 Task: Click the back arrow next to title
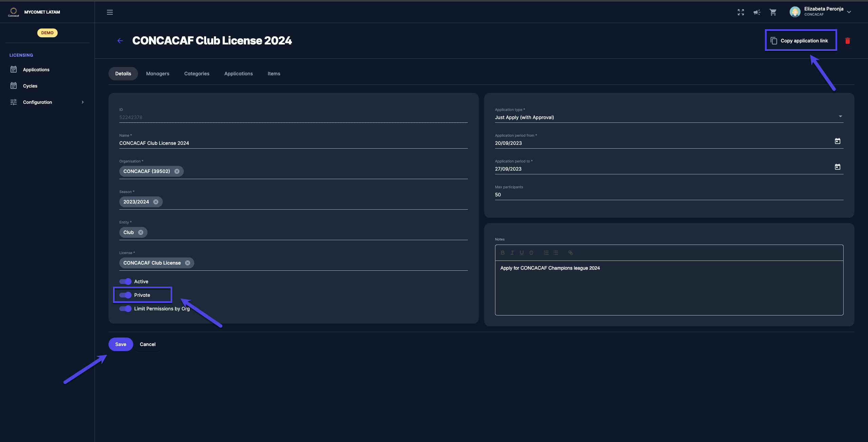click(120, 41)
